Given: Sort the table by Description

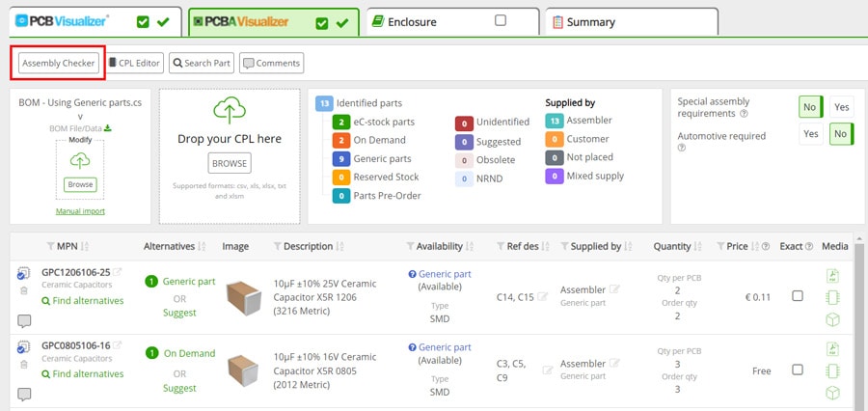Looking at the screenshot, I should [339, 246].
